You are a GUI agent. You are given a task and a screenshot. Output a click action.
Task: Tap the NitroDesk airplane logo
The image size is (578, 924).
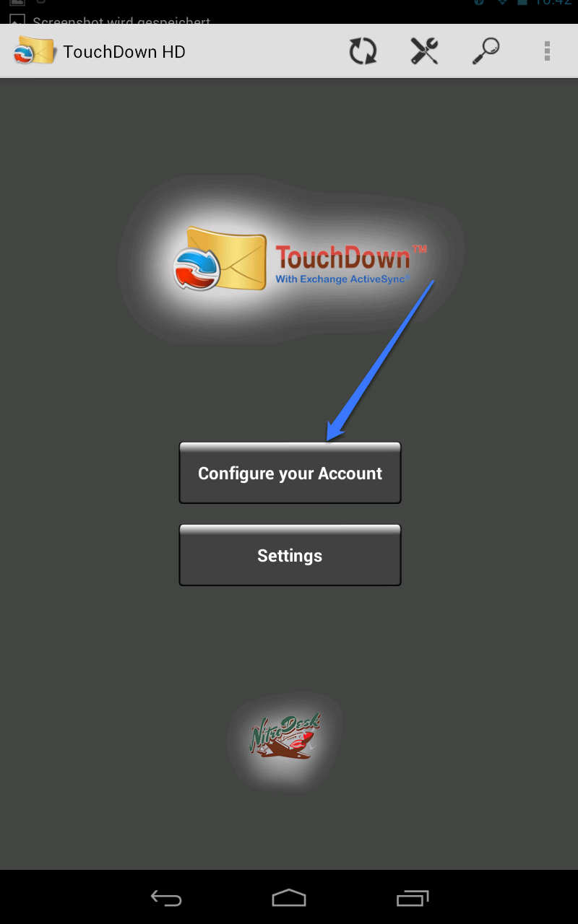coord(285,736)
